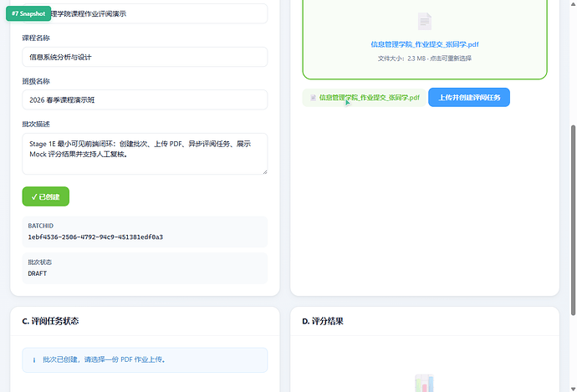577x392 pixels.
Task: Click the #7 Snapshot badge
Action: point(28,13)
